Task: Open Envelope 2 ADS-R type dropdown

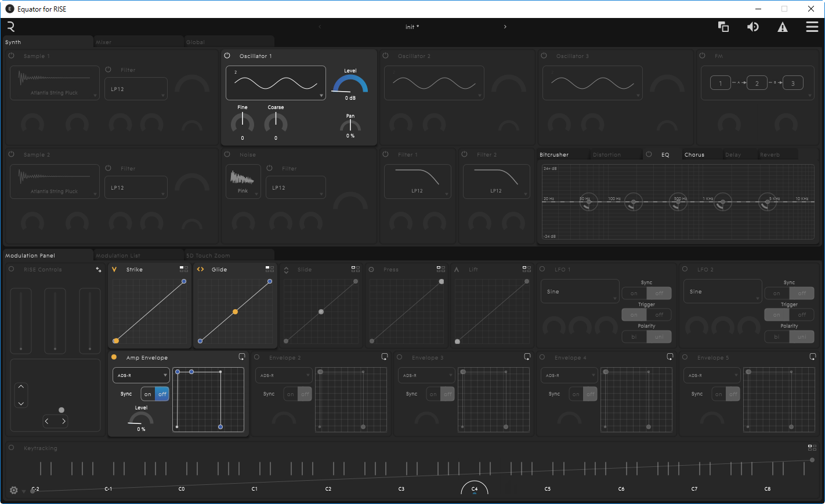Action: [x=284, y=375]
